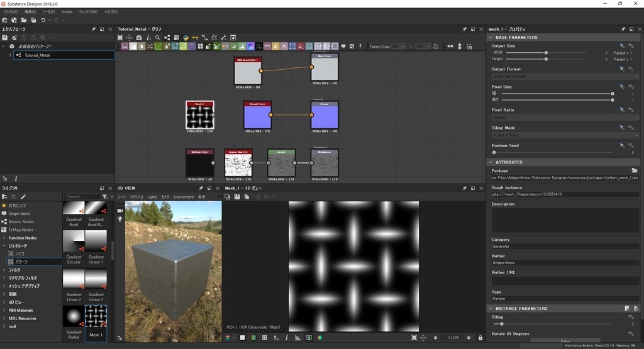Image resolution: width=644 pixels, height=349 pixels.
Task: Expand the Tutorial_Metal tree item
Action: [x=10, y=55]
